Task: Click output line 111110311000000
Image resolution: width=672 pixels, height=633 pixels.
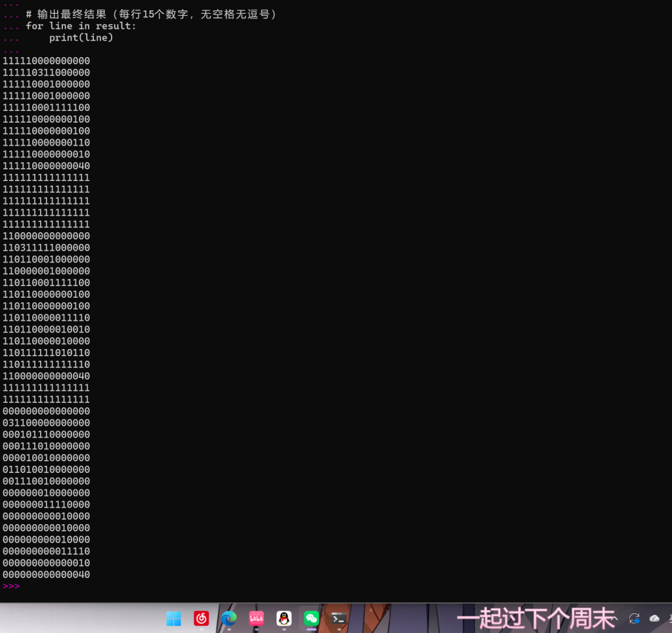Action: [47, 73]
